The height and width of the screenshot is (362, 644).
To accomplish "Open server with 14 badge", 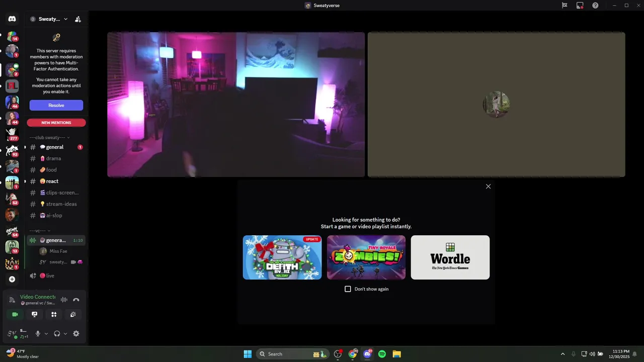I will click(x=12, y=37).
